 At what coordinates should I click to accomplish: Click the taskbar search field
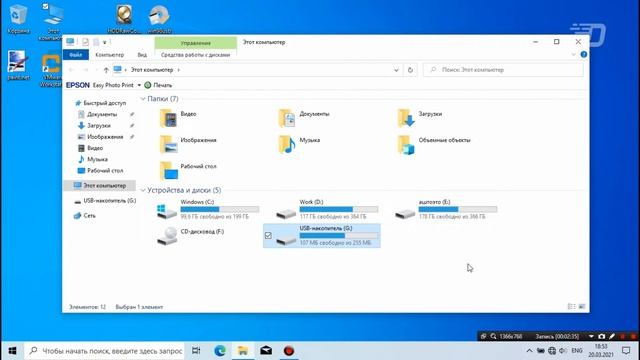pyautogui.click(x=104, y=351)
